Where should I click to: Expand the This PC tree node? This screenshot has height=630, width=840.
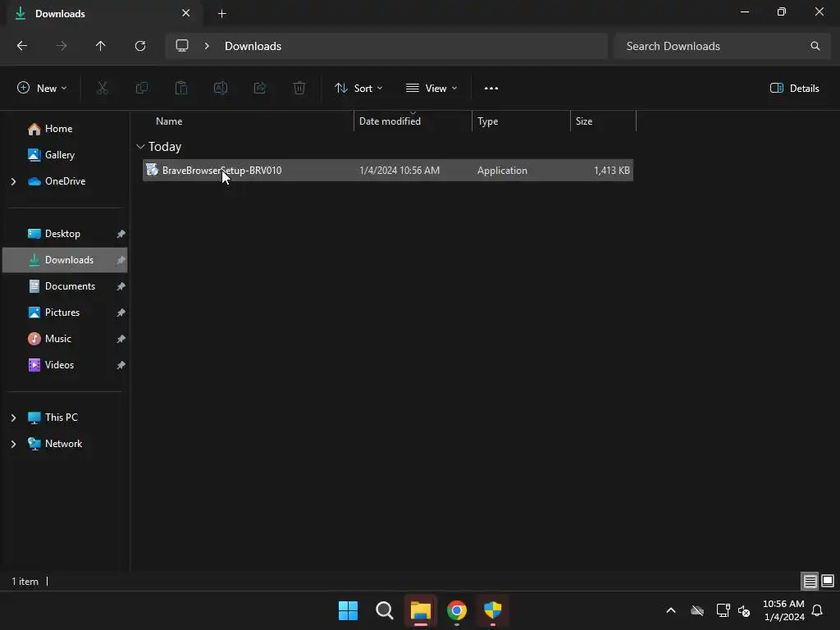[x=14, y=418]
